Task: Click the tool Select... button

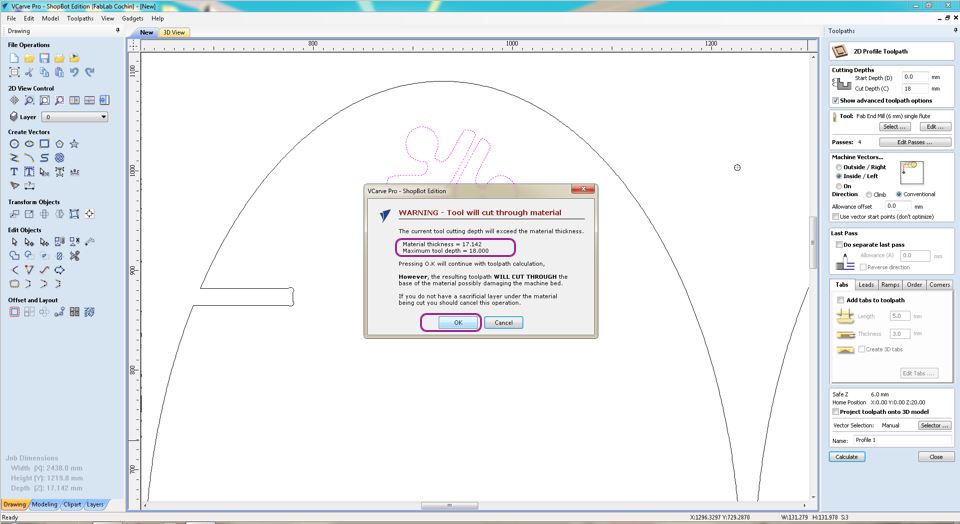Action: coord(894,127)
